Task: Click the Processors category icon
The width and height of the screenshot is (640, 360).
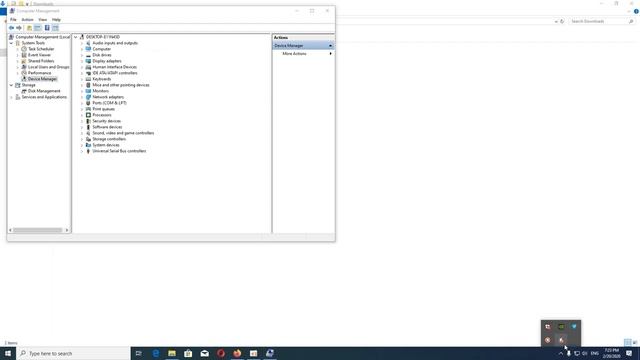Action: (88, 115)
